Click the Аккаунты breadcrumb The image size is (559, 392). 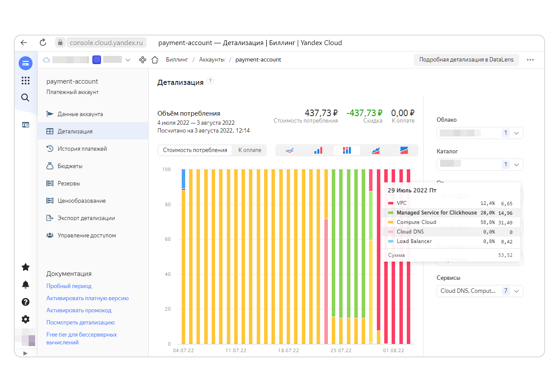(x=212, y=60)
